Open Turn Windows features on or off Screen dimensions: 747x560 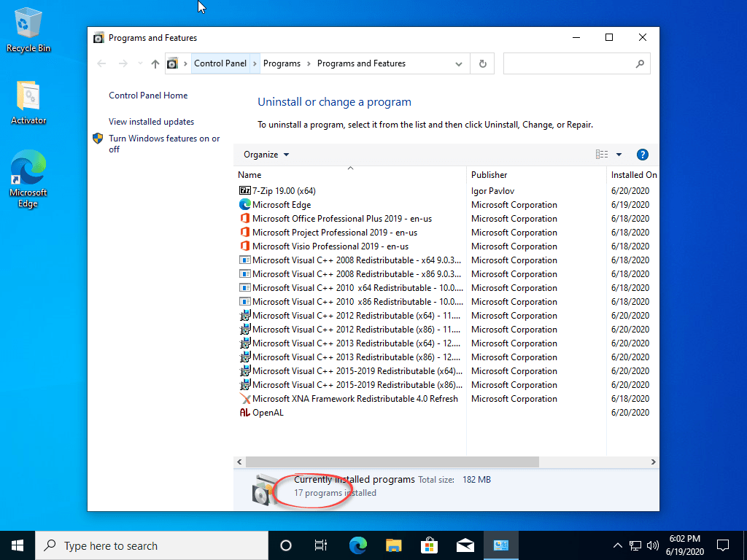(x=164, y=144)
